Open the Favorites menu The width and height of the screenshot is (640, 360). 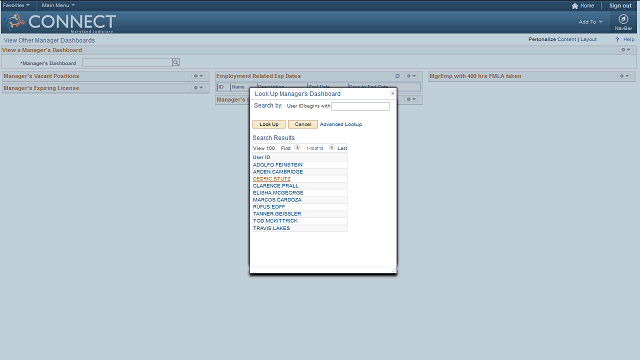click(16, 5)
